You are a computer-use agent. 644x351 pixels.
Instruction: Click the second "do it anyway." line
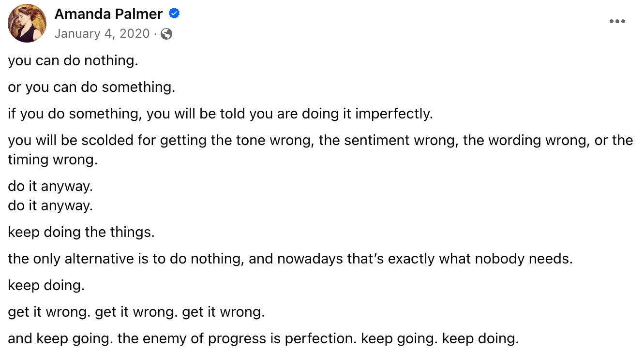tap(50, 206)
